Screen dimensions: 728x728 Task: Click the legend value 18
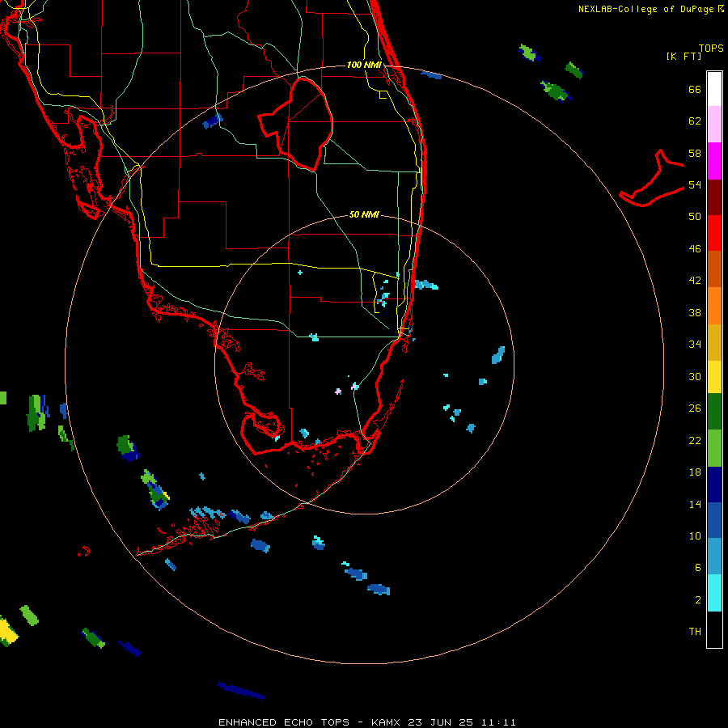(695, 472)
